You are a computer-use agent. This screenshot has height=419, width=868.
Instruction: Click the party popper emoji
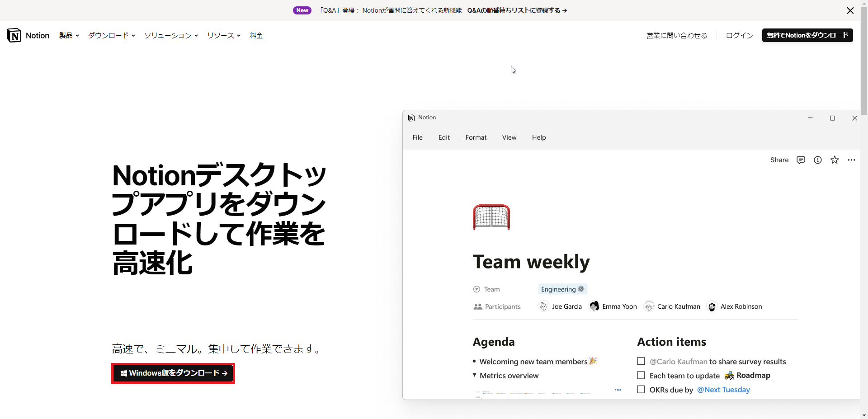593,361
